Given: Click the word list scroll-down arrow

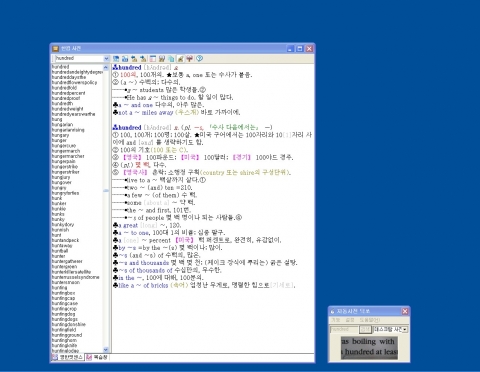Looking at the screenshot, I should [106, 350].
